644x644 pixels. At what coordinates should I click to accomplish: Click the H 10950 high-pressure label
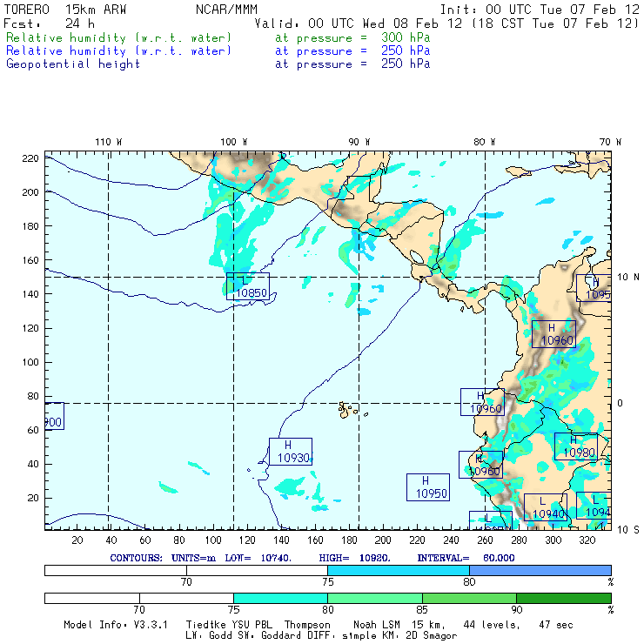point(428,487)
